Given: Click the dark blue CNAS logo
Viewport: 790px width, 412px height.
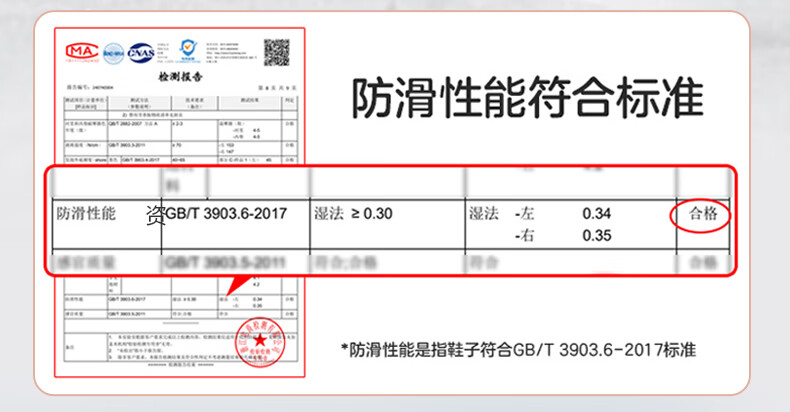Looking at the screenshot, I should click(141, 53).
